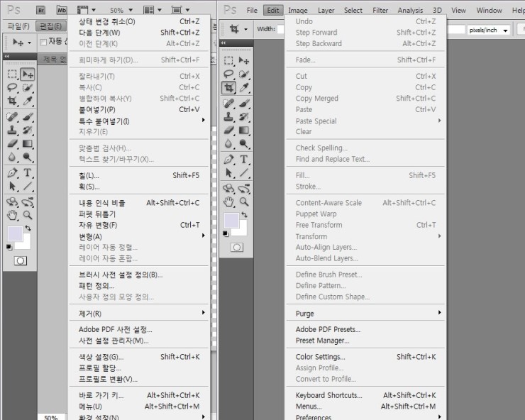Select the Zoom tool in the Korean window
Viewport: 525px width, 420px height.
tap(28, 215)
